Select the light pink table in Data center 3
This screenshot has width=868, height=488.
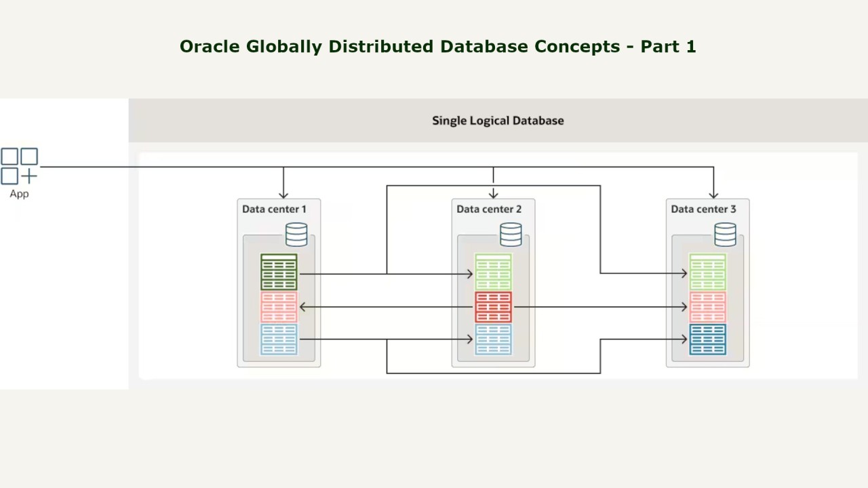point(707,307)
